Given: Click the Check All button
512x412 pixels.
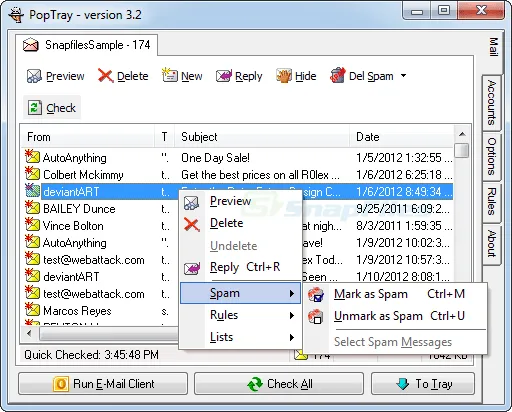Looking at the screenshot, I should 279,384.
